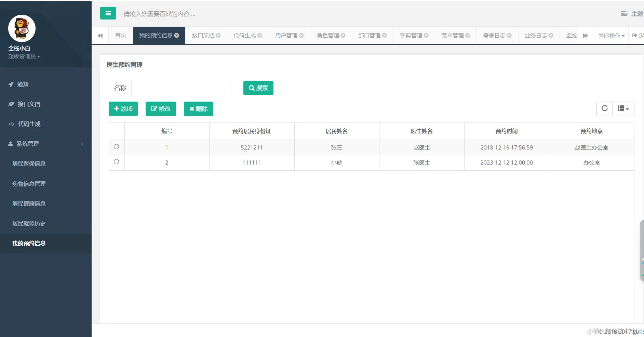Close the 角色管理 tab
644x337 pixels.
click(x=343, y=35)
